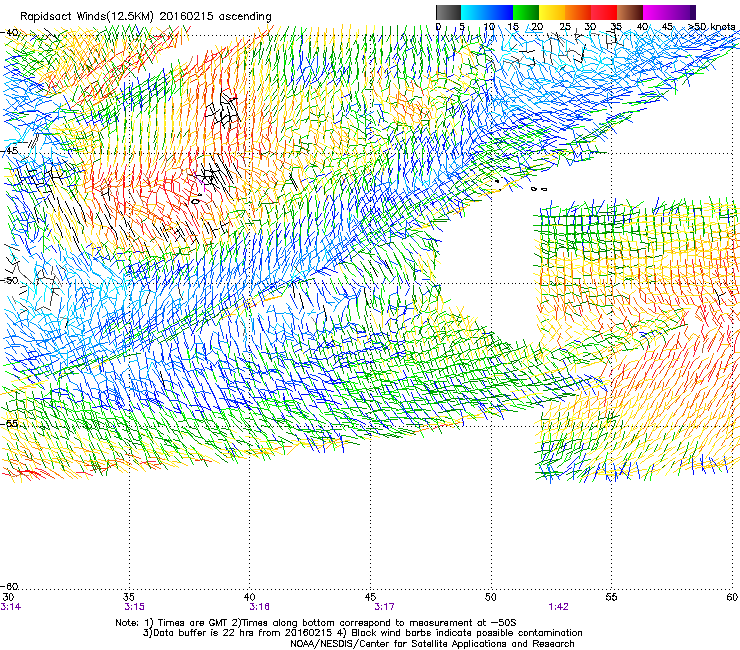
Task: Click the NOAA/NESDIS credit line
Action: pyautogui.click(x=432, y=644)
